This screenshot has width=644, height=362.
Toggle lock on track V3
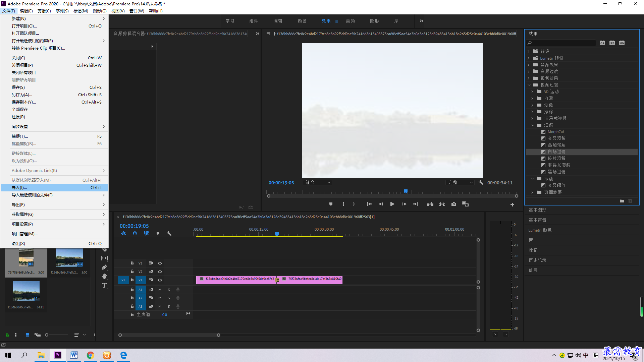tap(132, 263)
